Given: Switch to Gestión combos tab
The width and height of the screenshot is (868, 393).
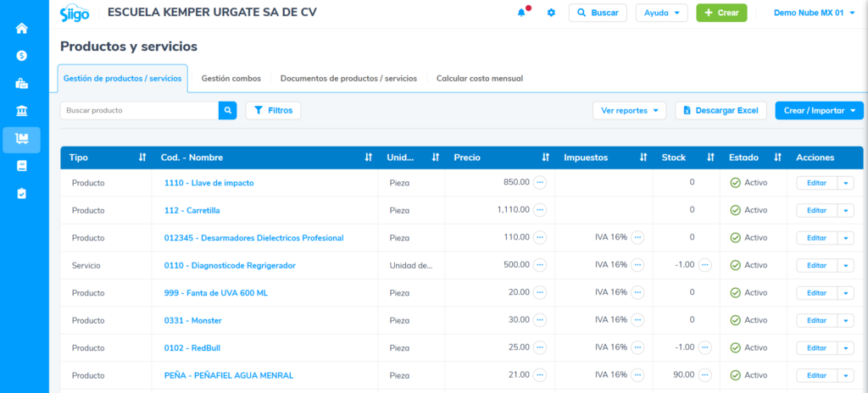Looking at the screenshot, I should click(x=231, y=79).
